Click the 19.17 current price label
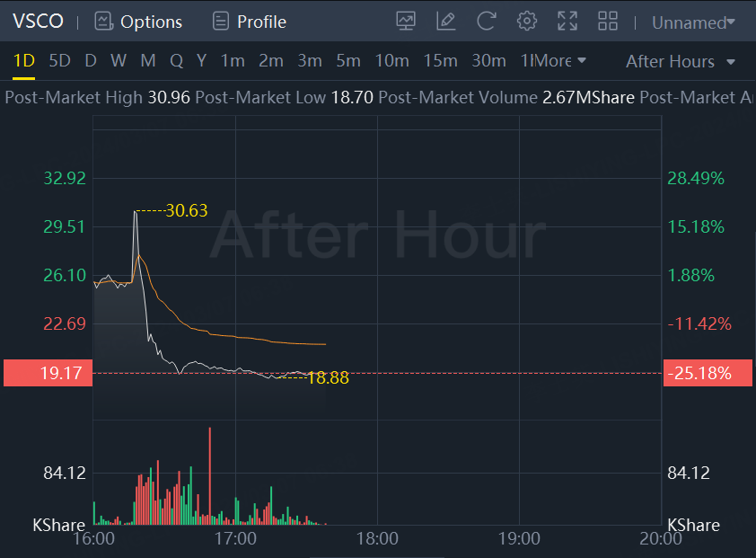This screenshot has height=558, width=756. pyautogui.click(x=48, y=373)
